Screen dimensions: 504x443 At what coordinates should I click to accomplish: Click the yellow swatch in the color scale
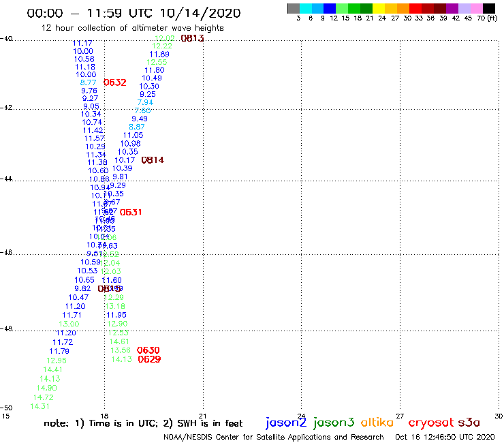pyautogui.click(x=379, y=8)
